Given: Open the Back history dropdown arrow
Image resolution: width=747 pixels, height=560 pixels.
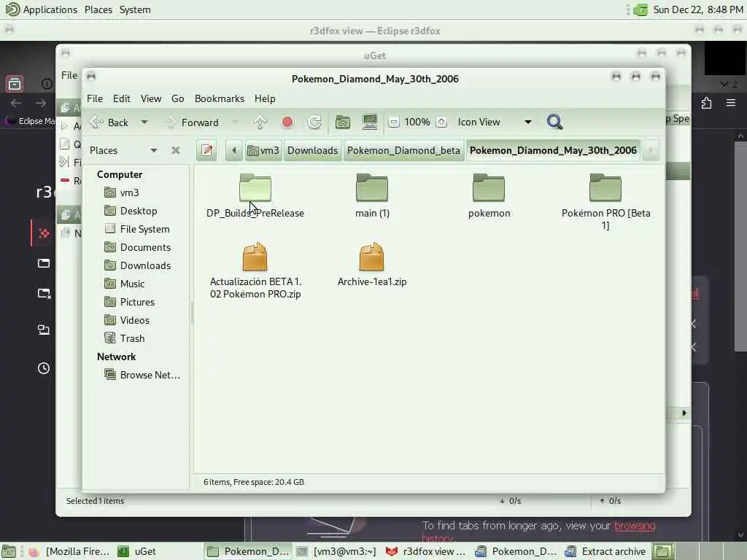Looking at the screenshot, I should point(144,122).
